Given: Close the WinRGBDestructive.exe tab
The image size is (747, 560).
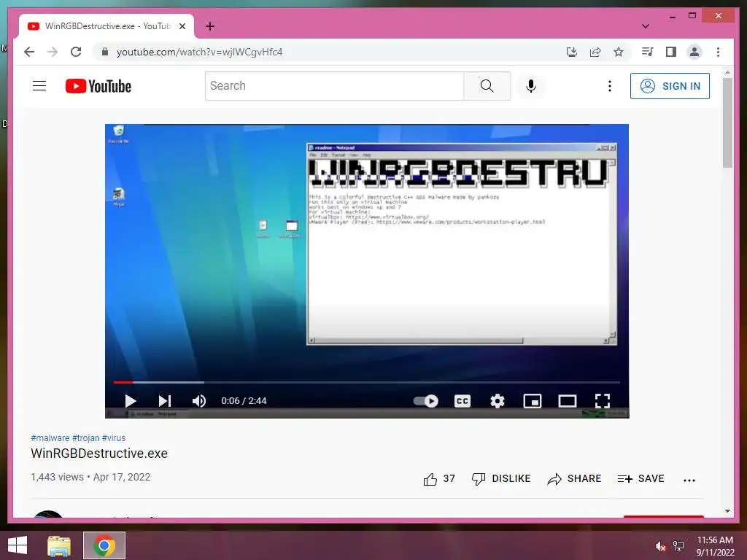Looking at the screenshot, I should (182, 26).
